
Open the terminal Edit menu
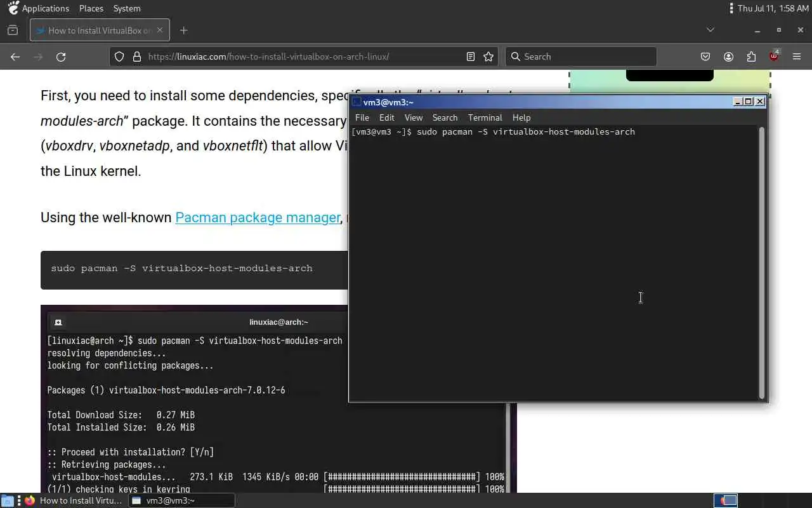click(x=386, y=117)
